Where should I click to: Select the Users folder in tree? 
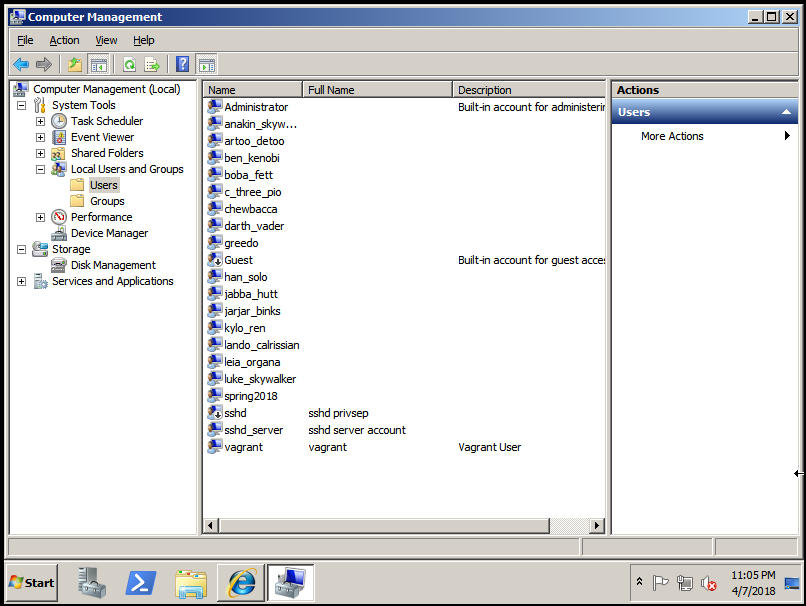[104, 185]
